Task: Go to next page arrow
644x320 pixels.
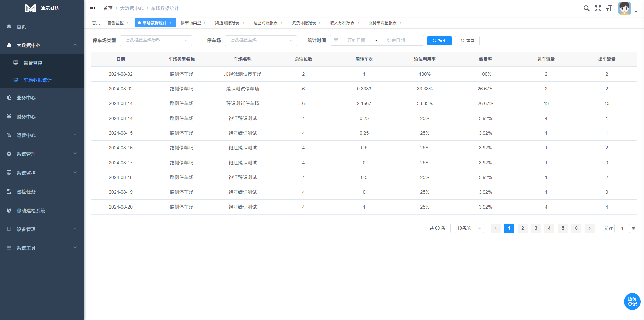Action: (589, 228)
